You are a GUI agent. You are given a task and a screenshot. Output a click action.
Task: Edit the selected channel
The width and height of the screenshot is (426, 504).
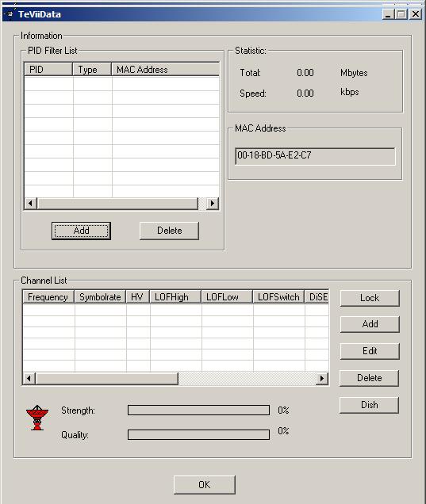370,351
